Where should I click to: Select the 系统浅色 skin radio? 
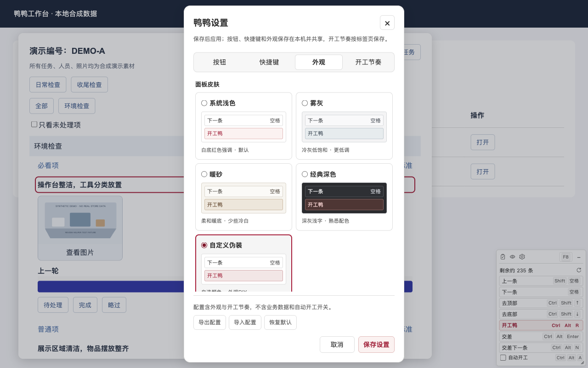tap(204, 103)
